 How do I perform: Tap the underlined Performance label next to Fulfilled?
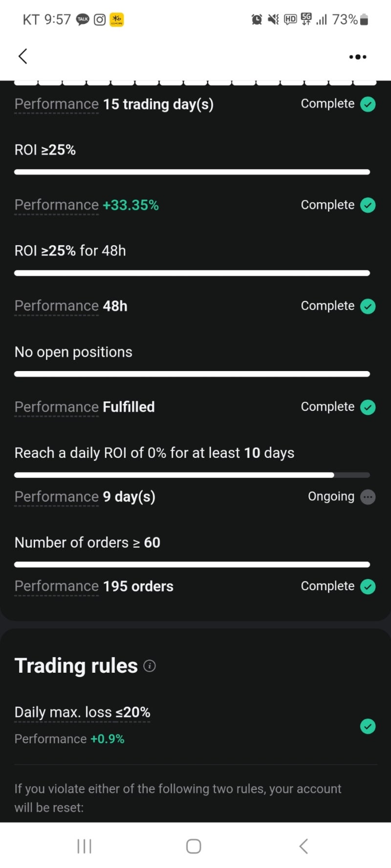(x=57, y=407)
